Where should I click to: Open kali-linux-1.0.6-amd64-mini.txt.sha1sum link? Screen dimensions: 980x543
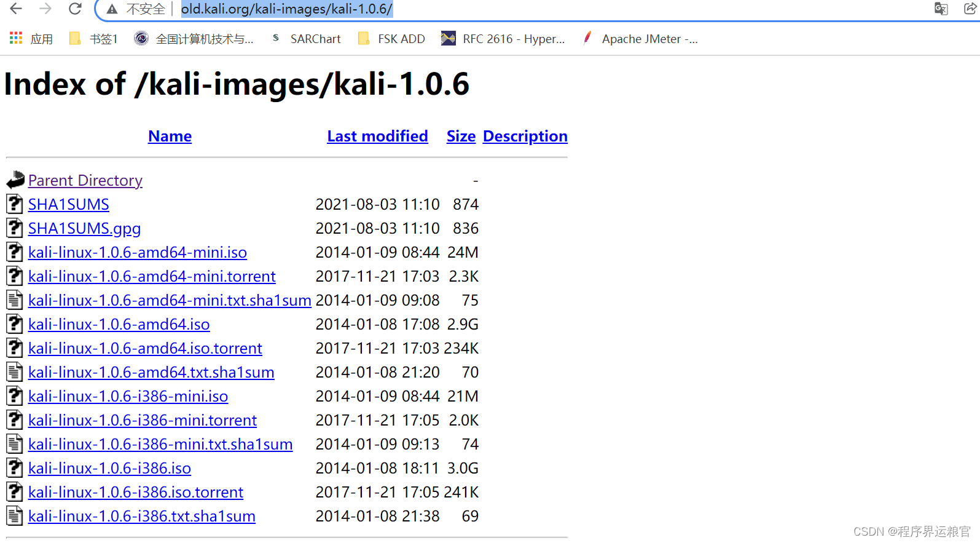tap(170, 300)
